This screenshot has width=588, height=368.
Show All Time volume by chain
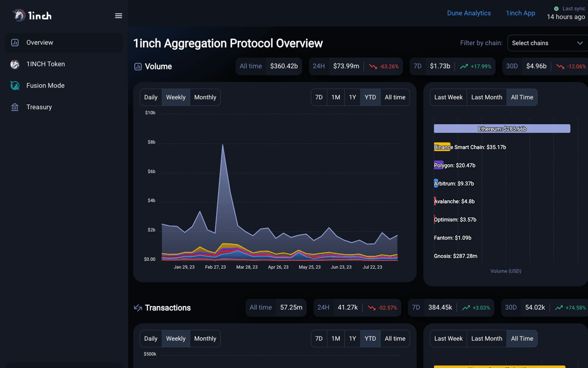point(522,97)
